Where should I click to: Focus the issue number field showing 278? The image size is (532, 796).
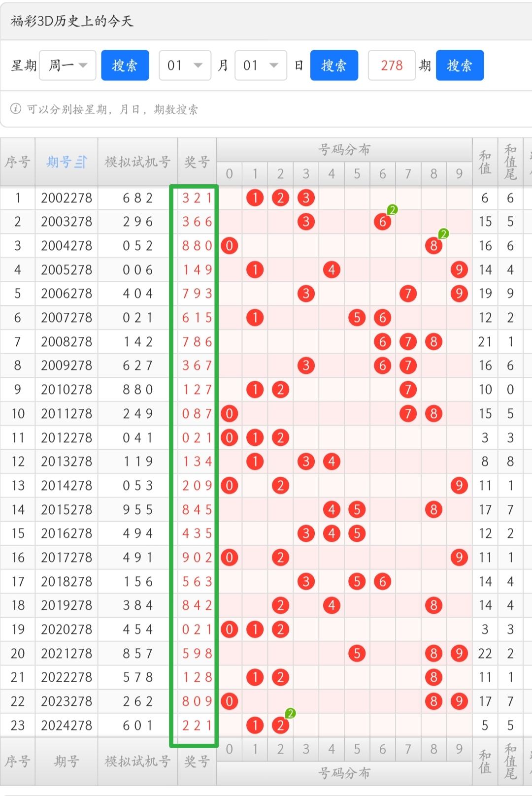click(392, 65)
